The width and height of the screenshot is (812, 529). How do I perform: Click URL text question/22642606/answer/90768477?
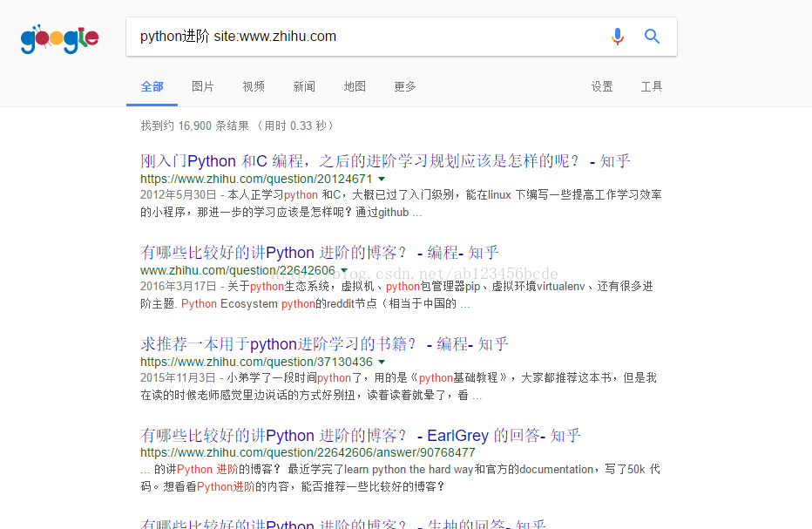tap(308, 452)
